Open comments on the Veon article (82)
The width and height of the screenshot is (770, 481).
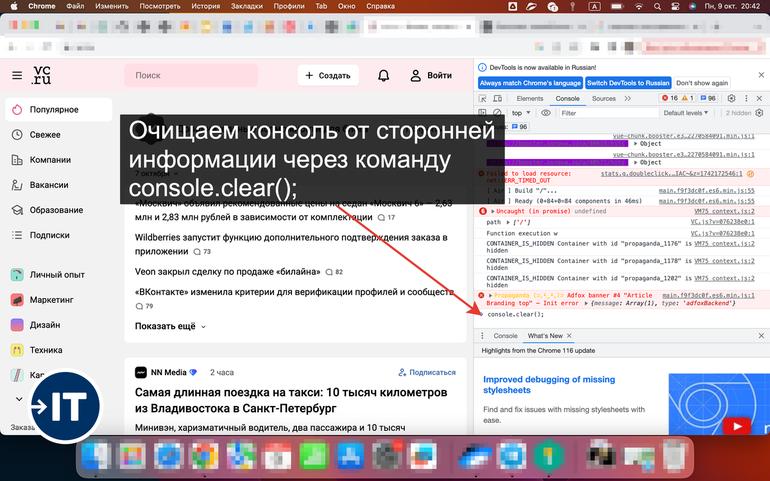coord(334,272)
